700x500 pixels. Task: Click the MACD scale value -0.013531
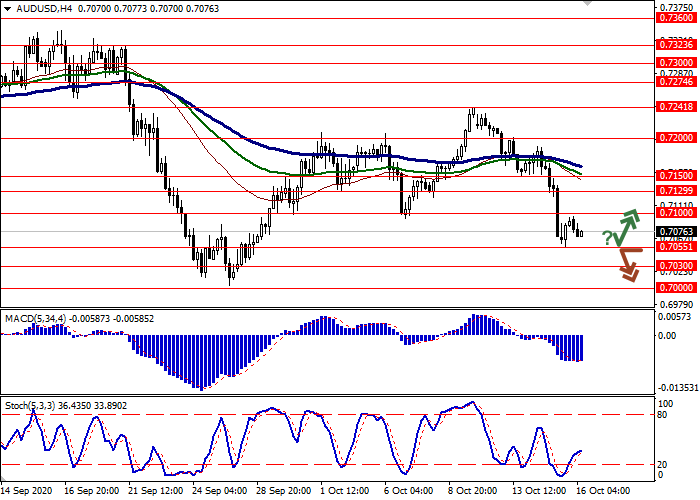click(x=678, y=387)
